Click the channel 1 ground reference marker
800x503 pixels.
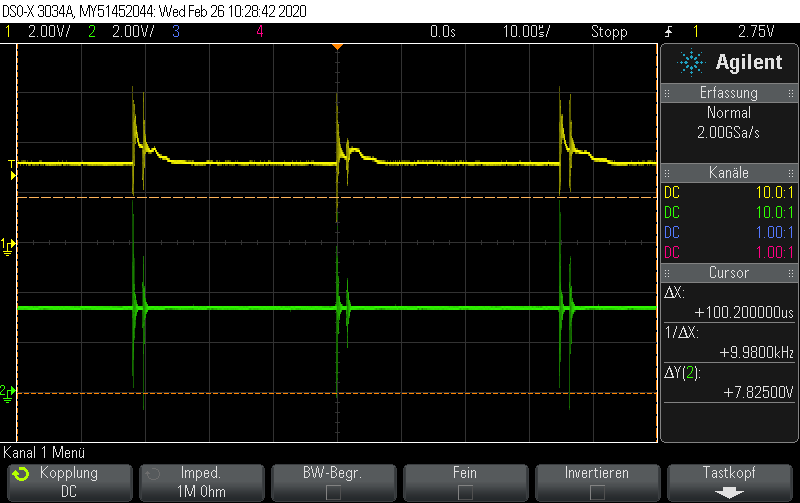[8, 246]
